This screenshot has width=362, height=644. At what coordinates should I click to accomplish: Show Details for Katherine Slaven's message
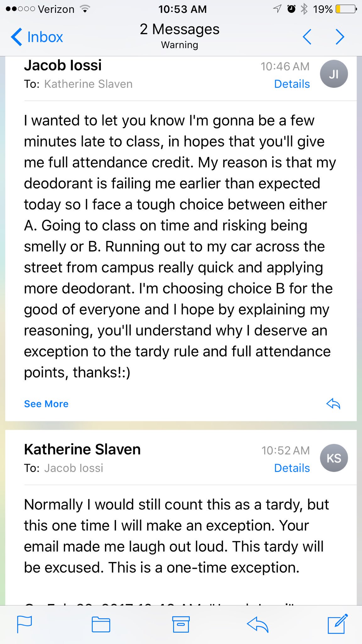coord(292,468)
